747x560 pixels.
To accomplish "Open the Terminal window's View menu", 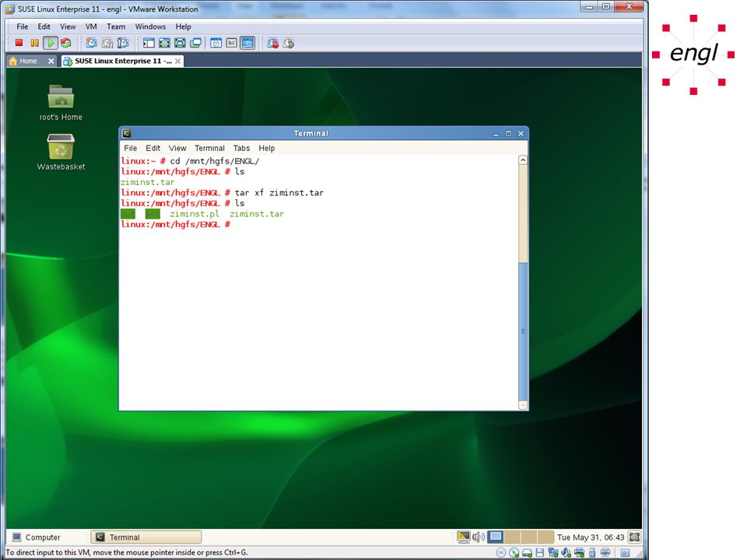I will tap(177, 148).
